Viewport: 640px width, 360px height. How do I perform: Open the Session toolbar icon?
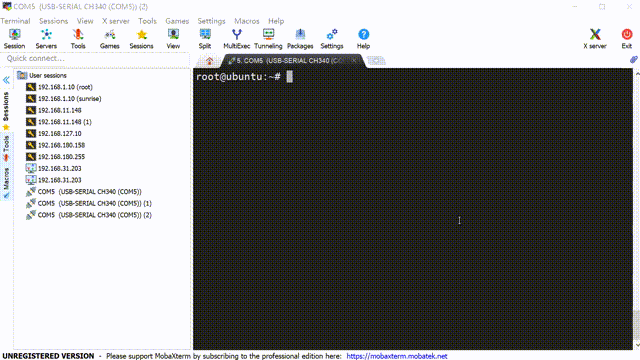[x=15, y=39]
